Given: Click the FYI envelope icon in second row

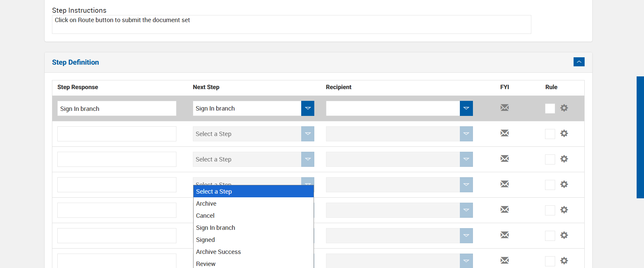Looking at the screenshot, I should 504,133.
